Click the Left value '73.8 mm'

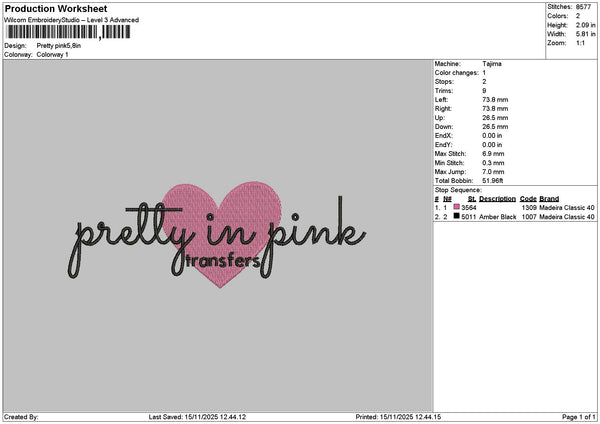click(x=495, y=99)
